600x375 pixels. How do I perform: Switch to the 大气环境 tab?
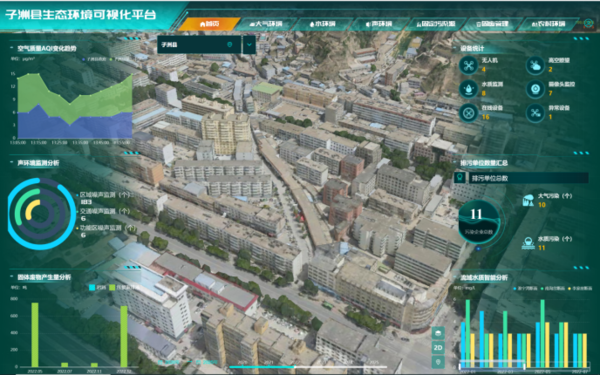coord(266,24)
